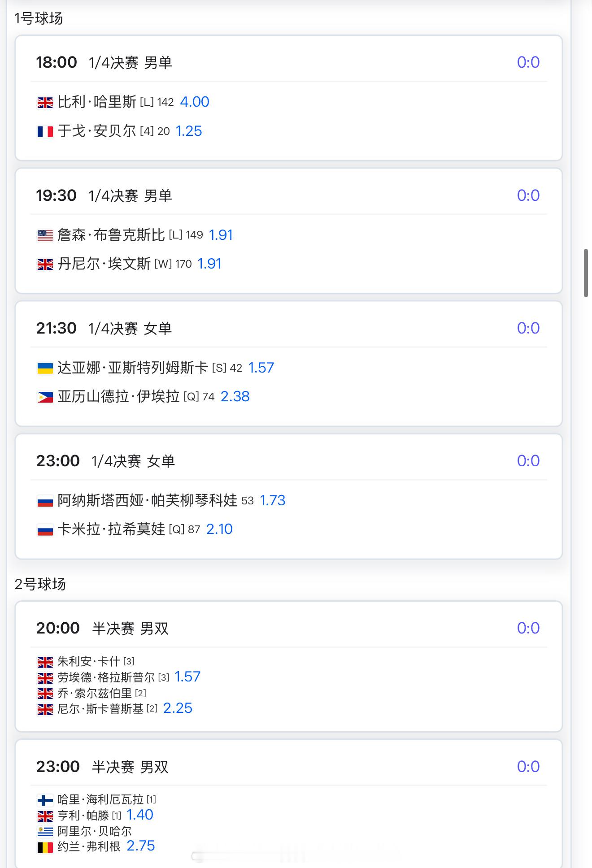Click the Russian flag beside 卡米拉·拉希莫娃

pos(45,529)
